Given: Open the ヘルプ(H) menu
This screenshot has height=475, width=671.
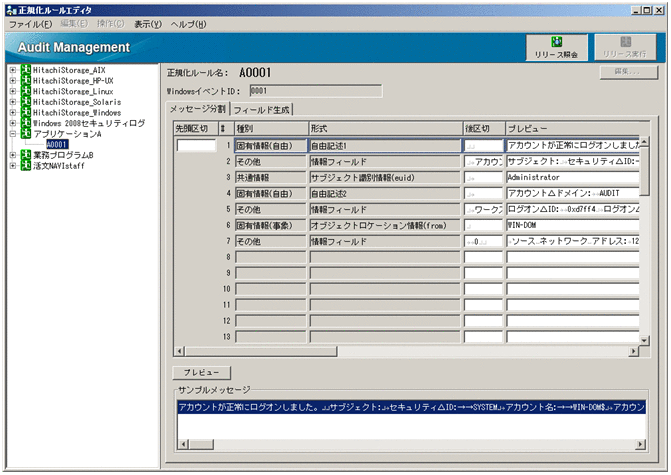Looking at the screenshot, I should pyautogui.click(x=188, y=24).
